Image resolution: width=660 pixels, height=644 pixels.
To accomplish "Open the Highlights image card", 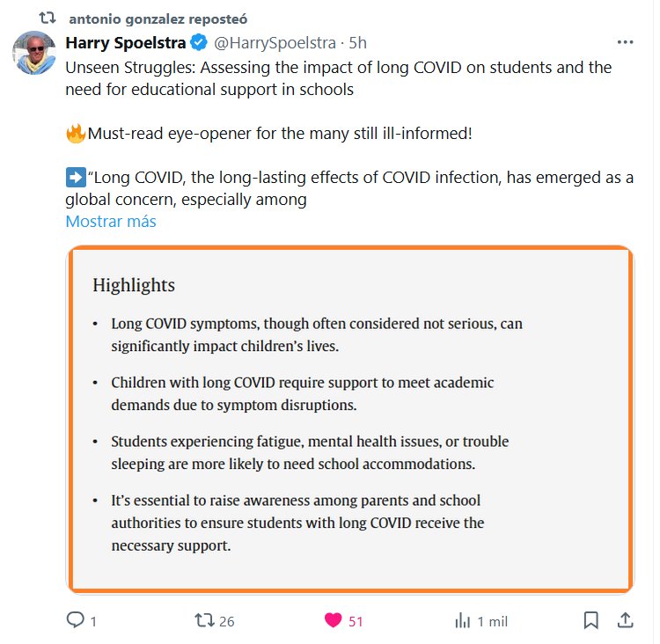I will coord(349,419).
